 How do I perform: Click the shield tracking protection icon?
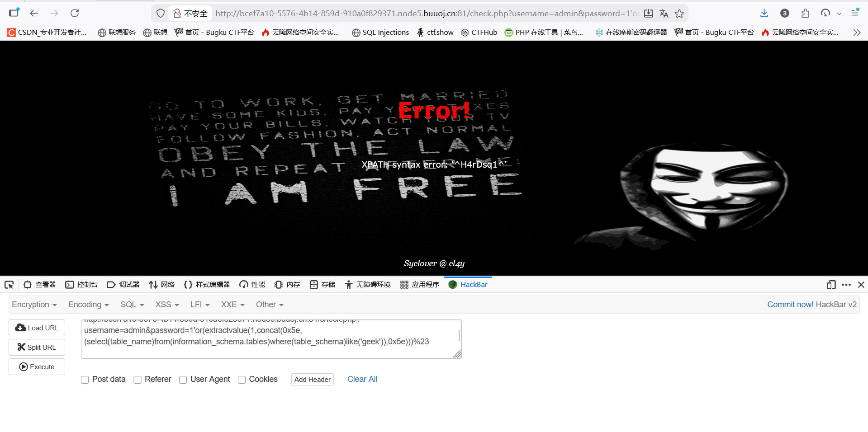click(160, 14)
